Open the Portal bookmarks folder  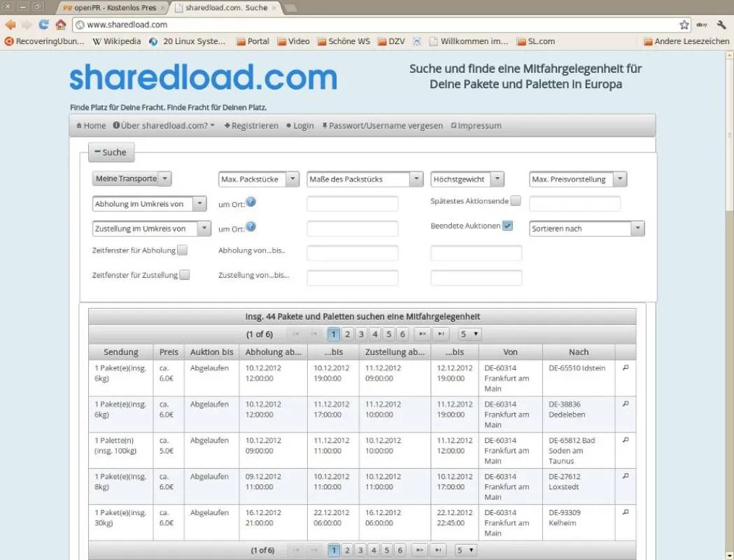click(253, 41)
